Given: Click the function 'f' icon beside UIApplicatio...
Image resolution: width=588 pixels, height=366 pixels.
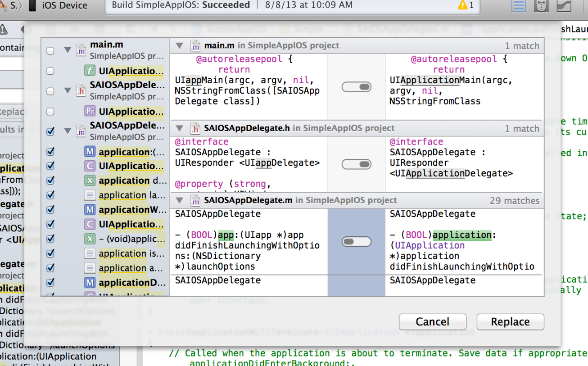Looking at the screenshot, I should [x=90, y=71].
